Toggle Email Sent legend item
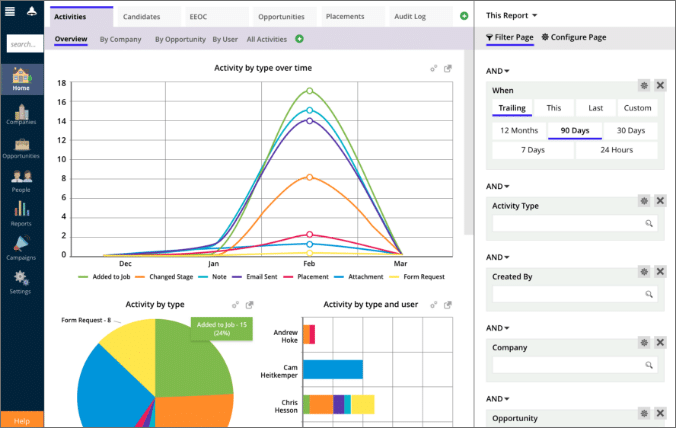 (x=255, y=277)
